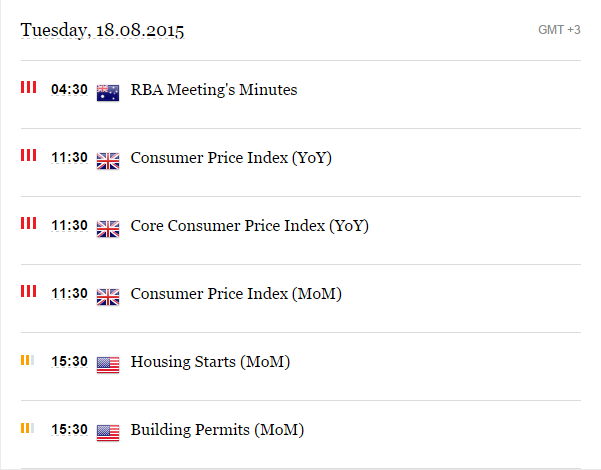The width and height of the screenshot is (601, 470).
Task: Click the Australian flag icon
Action: tap(108, 93)
